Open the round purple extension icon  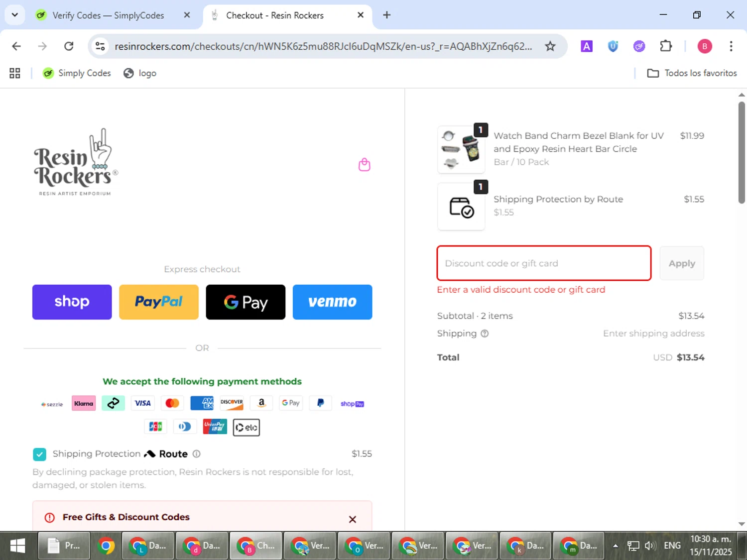pyautogui.click(x=639, y=46)
